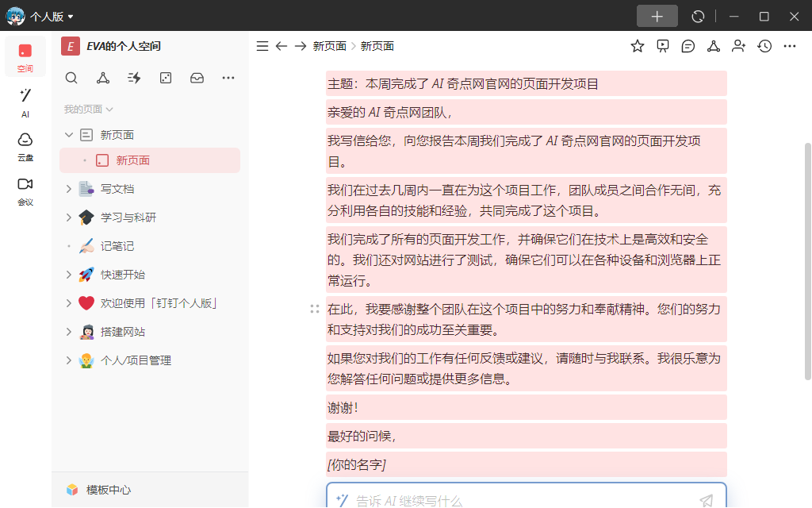The image size is (812, 508).
Task: Open the page more options ellipsis
Action: point(790,46)
